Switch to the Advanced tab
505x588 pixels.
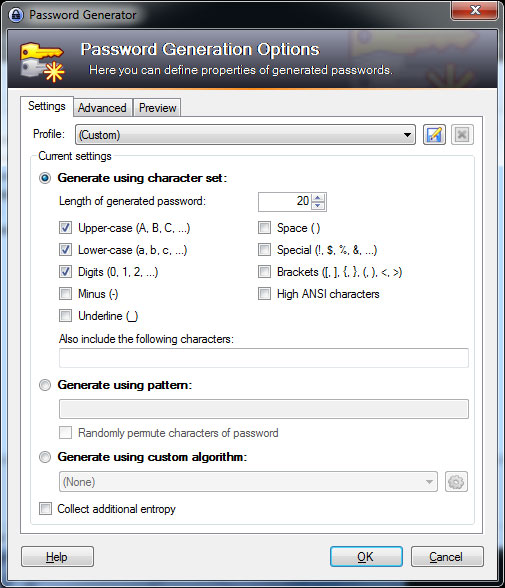click(102, 108)
